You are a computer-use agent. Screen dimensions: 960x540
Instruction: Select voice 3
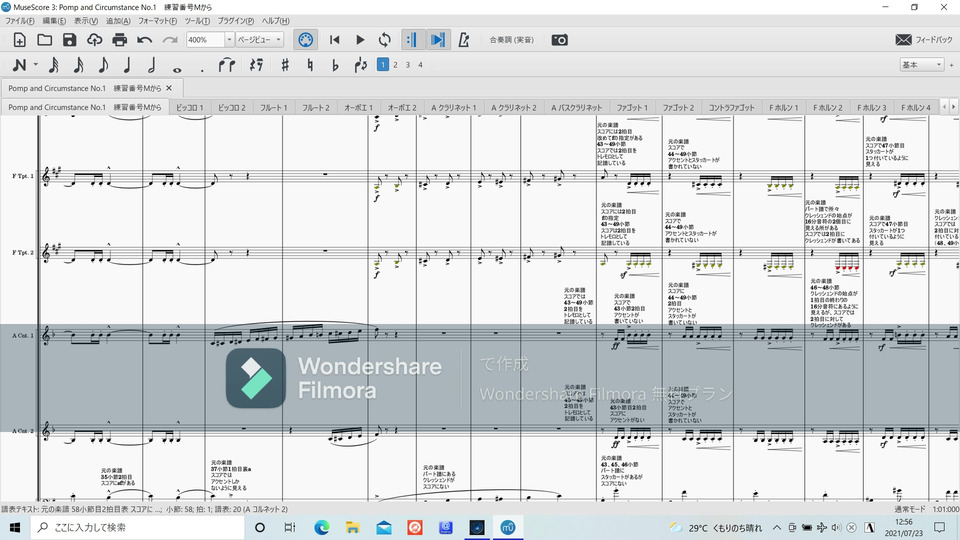click(408, 65)
